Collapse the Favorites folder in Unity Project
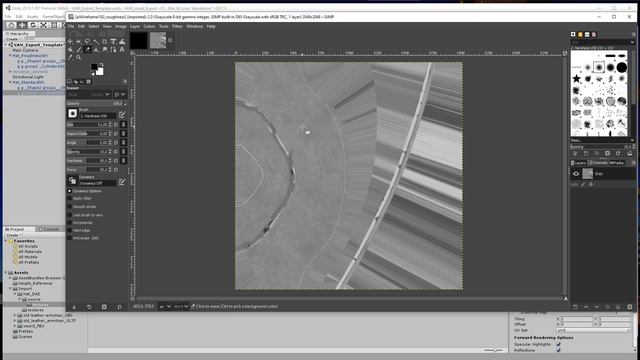The width and height of the screenshot is (640, 360). point(6,241)
